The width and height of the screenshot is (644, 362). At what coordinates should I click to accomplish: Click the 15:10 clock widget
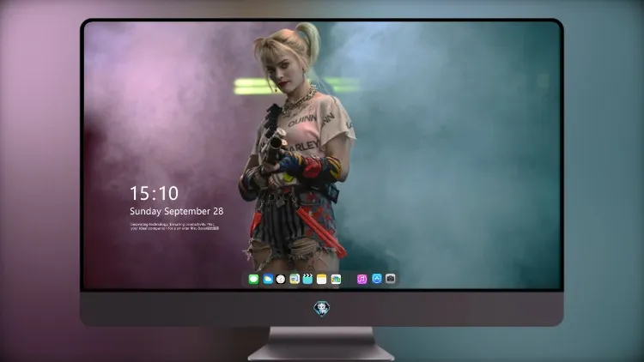[x=154, y=193]
